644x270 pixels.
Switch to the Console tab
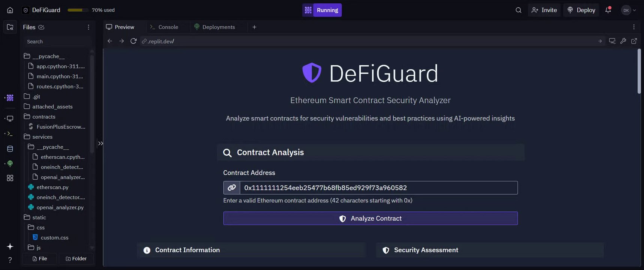click(164, 27)
